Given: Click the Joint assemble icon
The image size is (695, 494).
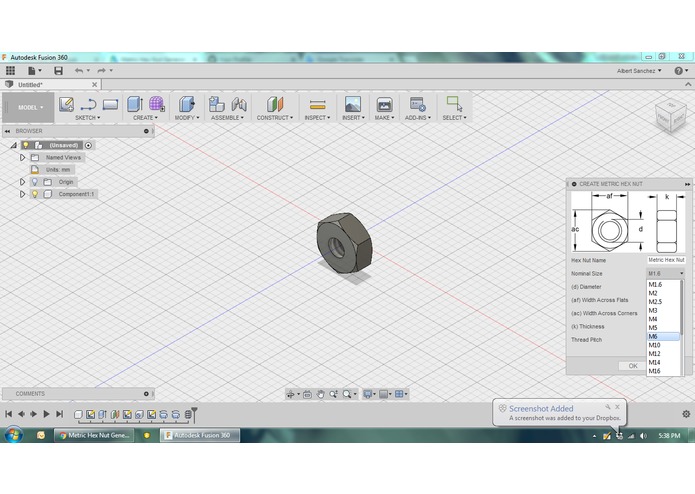Looking at the screenshot, I should [239, 105].
